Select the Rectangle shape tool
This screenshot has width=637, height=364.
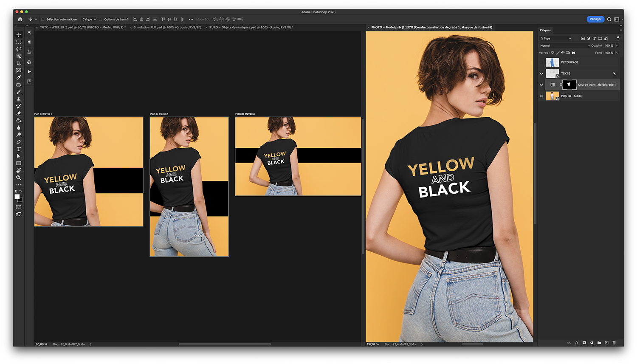click(x=19, y=164)
